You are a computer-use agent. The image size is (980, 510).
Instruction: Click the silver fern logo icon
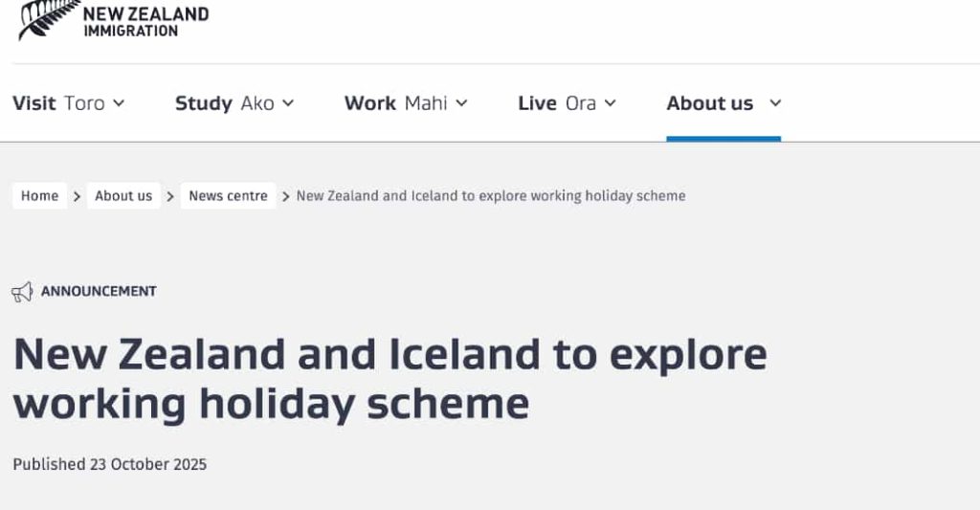pos(50,17)
